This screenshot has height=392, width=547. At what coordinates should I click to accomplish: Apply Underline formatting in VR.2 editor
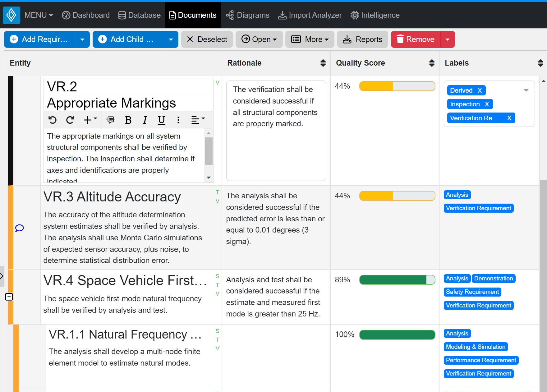coord(161,120)
